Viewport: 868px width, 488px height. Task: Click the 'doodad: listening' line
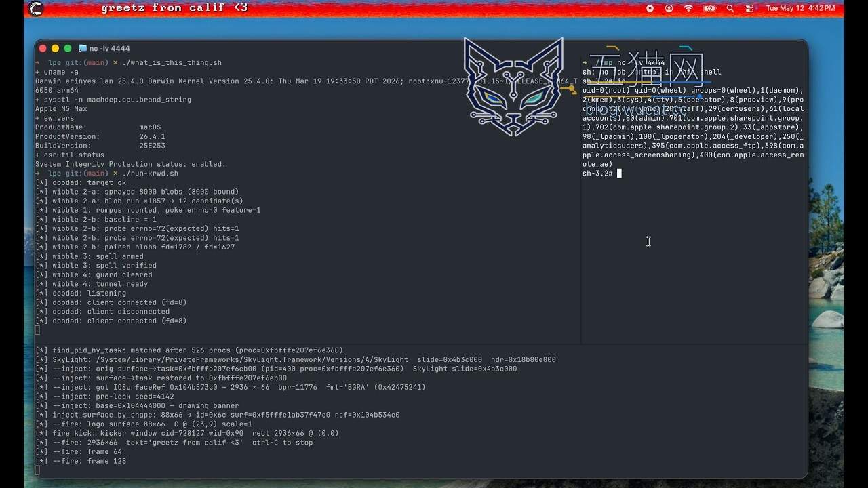point(81,293)
